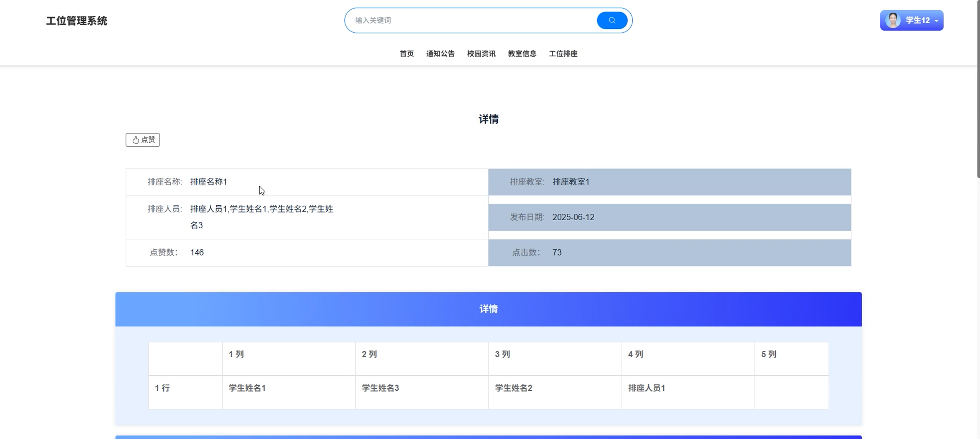Screen dimensions: 980x439
Task: Click the 排座教室1 value cell
Action: [571, 182]
